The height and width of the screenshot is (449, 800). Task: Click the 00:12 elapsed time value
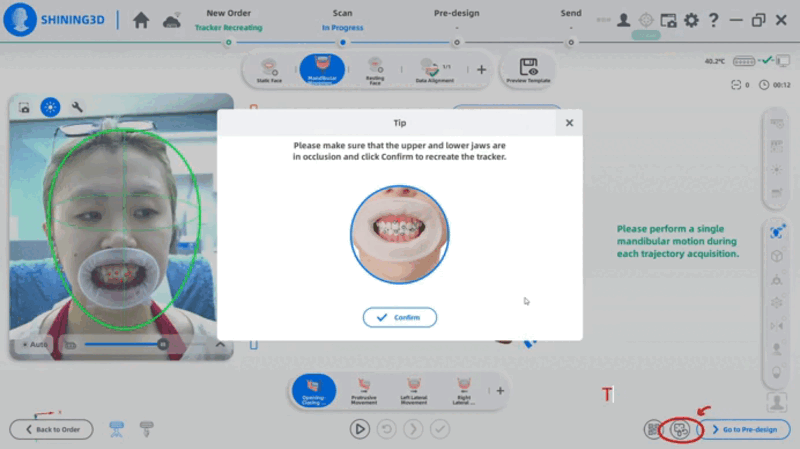[781, 85]
